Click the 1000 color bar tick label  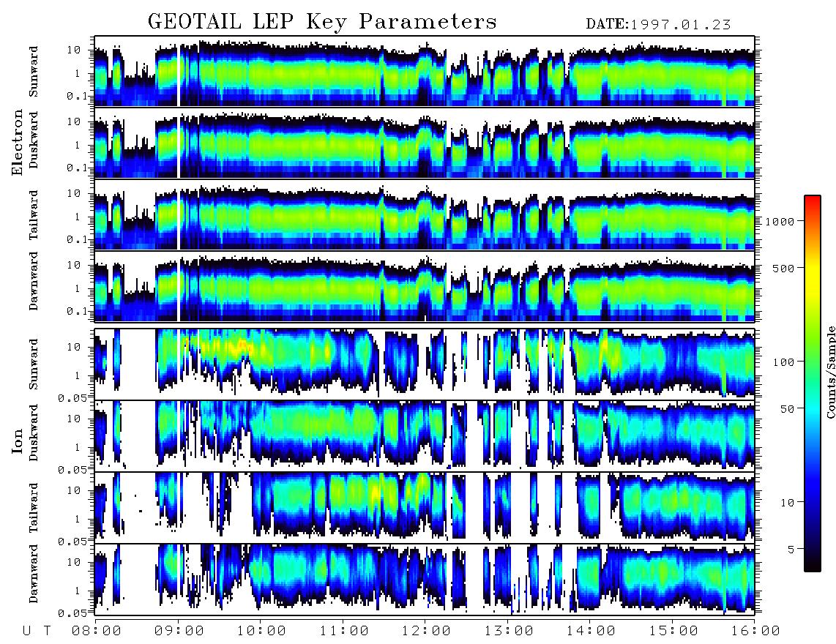click(780, 221)
